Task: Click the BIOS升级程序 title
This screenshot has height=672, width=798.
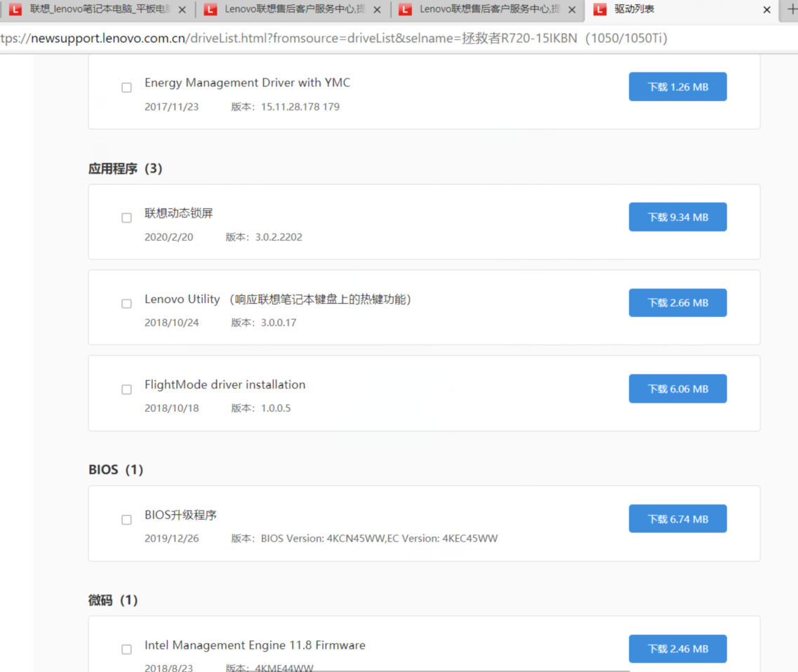Action: pyautogui.click(x=180, y=515)
